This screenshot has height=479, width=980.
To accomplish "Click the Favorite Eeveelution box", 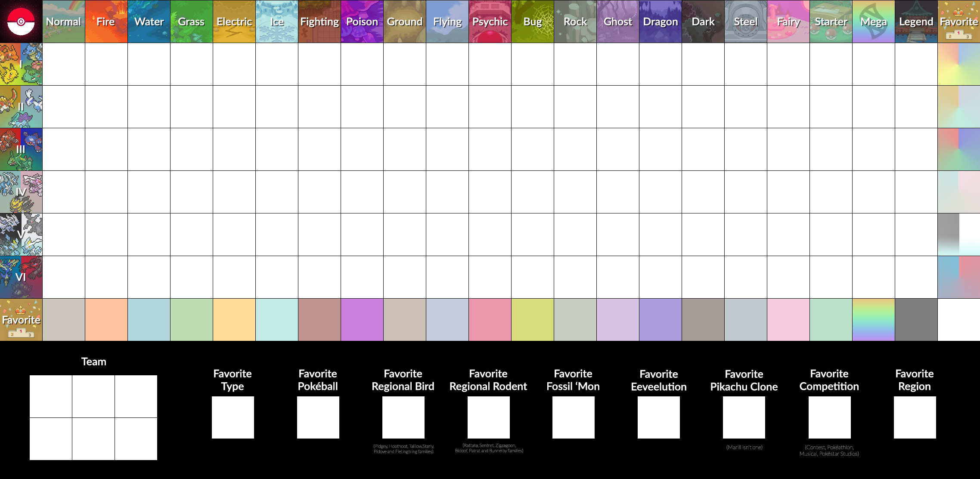I will (659, 417).
